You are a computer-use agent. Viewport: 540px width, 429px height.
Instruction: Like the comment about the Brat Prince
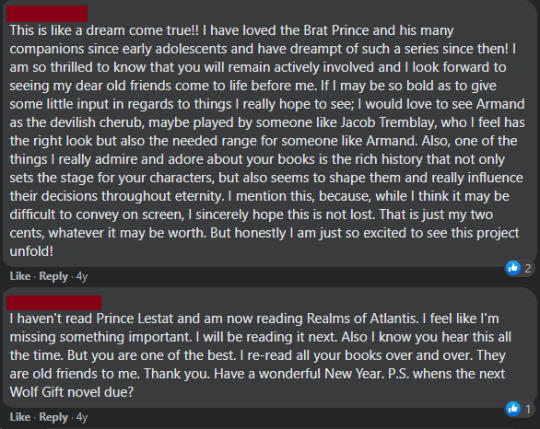tap(20, 276)
